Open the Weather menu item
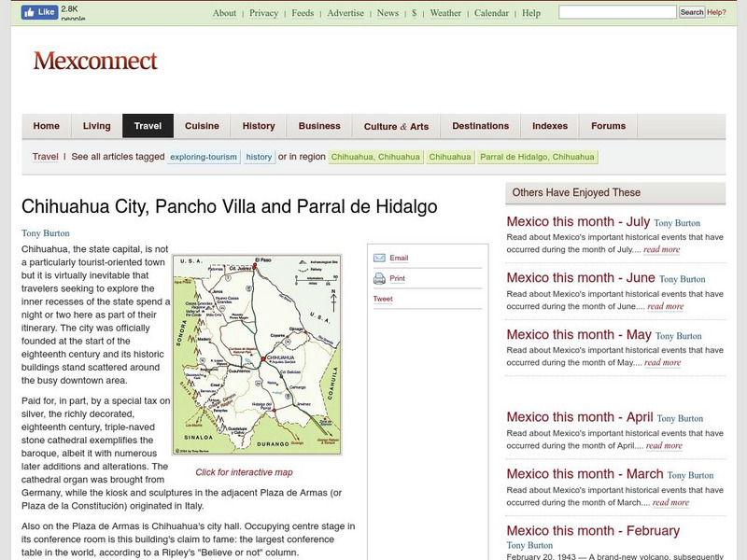This screenshot has width=747, height=560. pos(448,13)
